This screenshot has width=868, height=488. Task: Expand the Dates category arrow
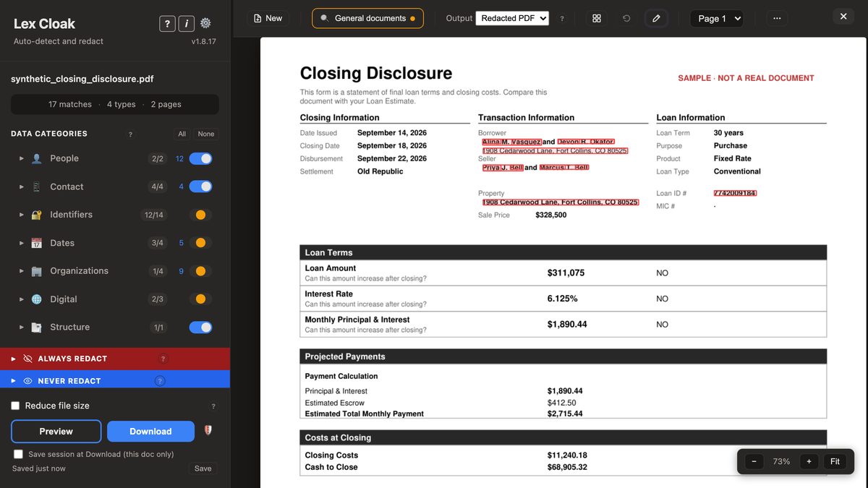coord(22,243)
